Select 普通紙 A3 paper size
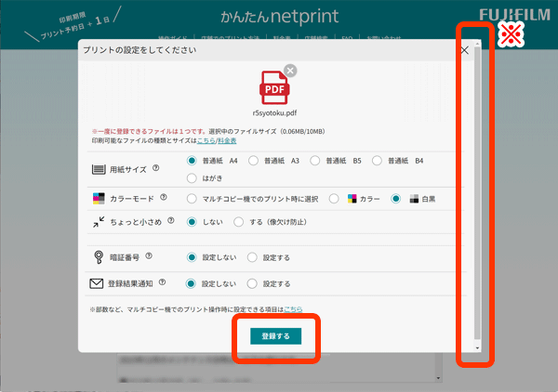 (x=253, y=161)
